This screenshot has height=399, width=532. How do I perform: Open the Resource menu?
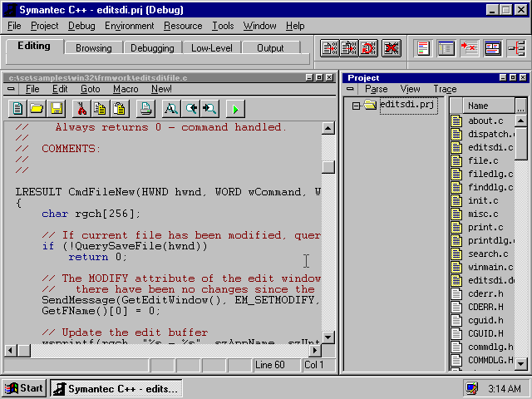point(183,26)
